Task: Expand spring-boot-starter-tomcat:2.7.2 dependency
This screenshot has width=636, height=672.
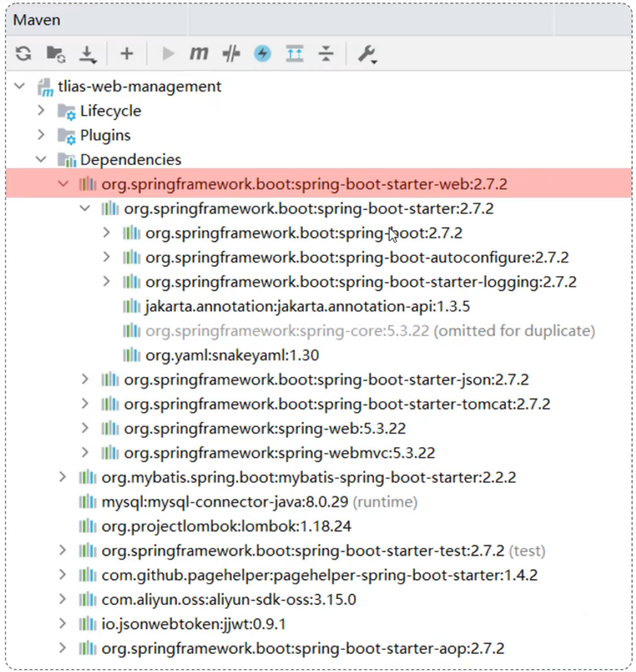Action: (85, 404)
